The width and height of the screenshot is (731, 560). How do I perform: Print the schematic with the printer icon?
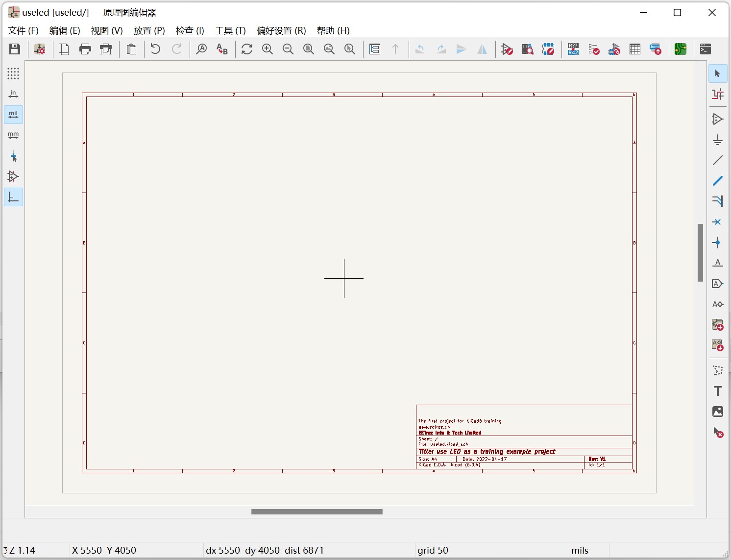point(85,49)
